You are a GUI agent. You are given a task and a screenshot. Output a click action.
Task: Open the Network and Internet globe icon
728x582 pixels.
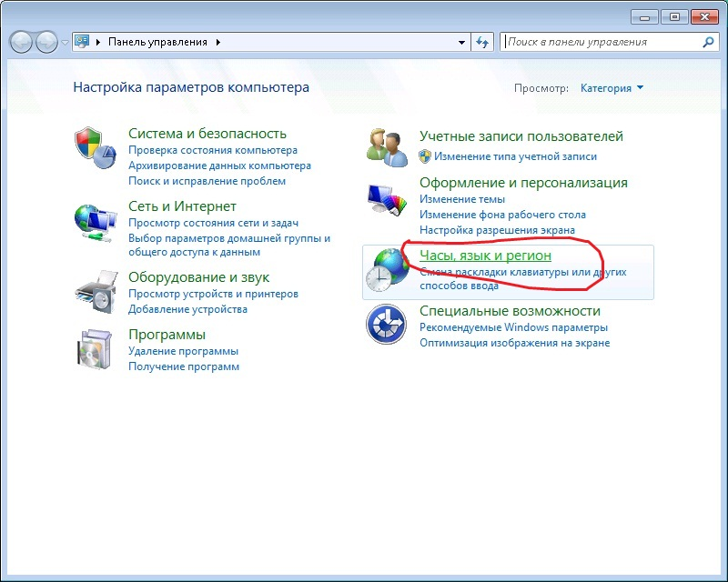coord(96,223)
